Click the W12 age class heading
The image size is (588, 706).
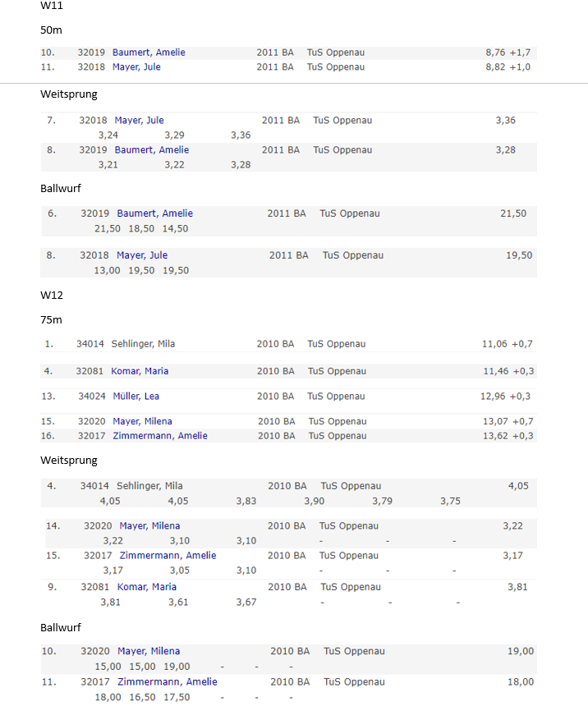[52, 295]
